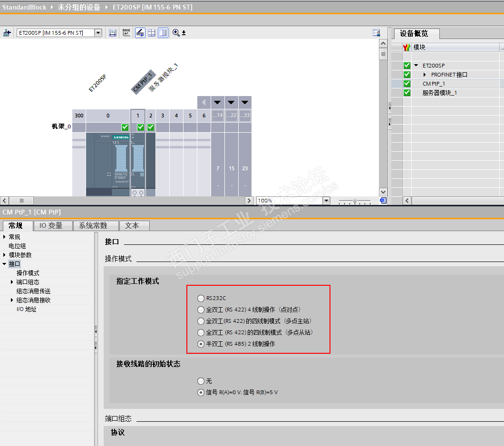Select the CM PtP module image in slot 1
Screen dimensions: 504x446
(138, 164)
